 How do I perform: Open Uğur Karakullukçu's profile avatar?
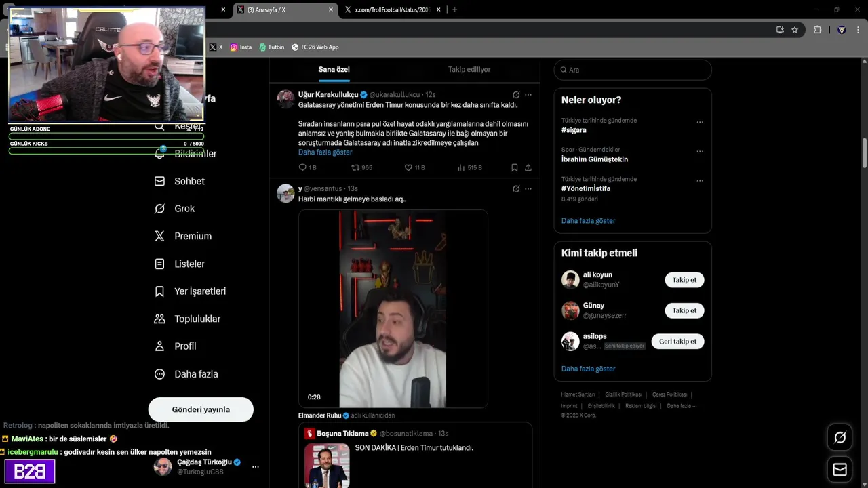pos(285,99)
